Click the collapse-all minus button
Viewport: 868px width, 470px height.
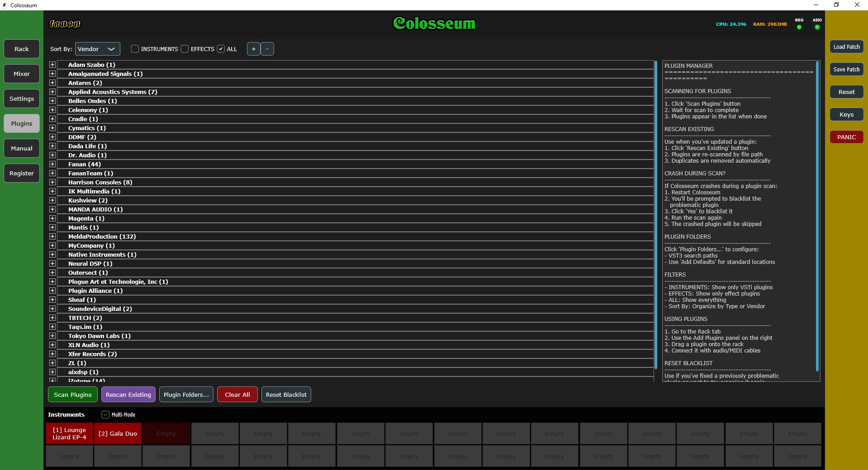(267, 49)
